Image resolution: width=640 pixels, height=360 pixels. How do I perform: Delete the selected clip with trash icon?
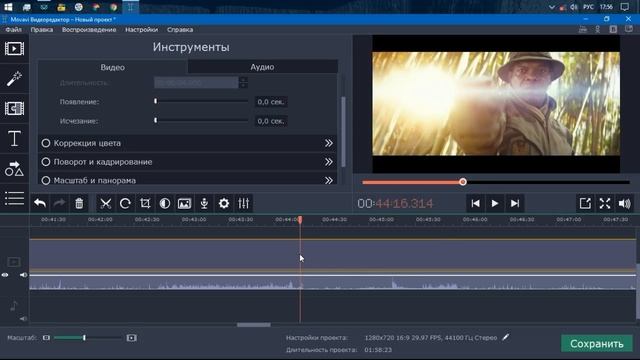pos(79,203)
